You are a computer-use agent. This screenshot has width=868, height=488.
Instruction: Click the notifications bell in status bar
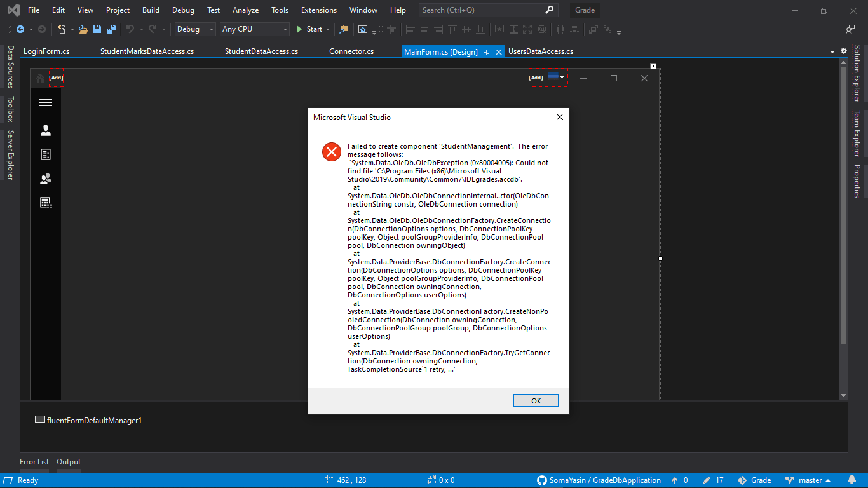tap(851, 480)
